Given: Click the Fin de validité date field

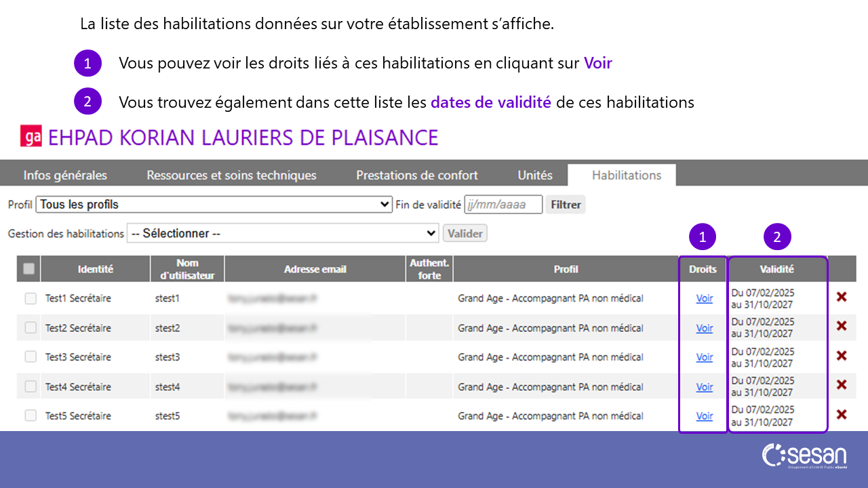Looking at the screenshot, I should 503,205.
